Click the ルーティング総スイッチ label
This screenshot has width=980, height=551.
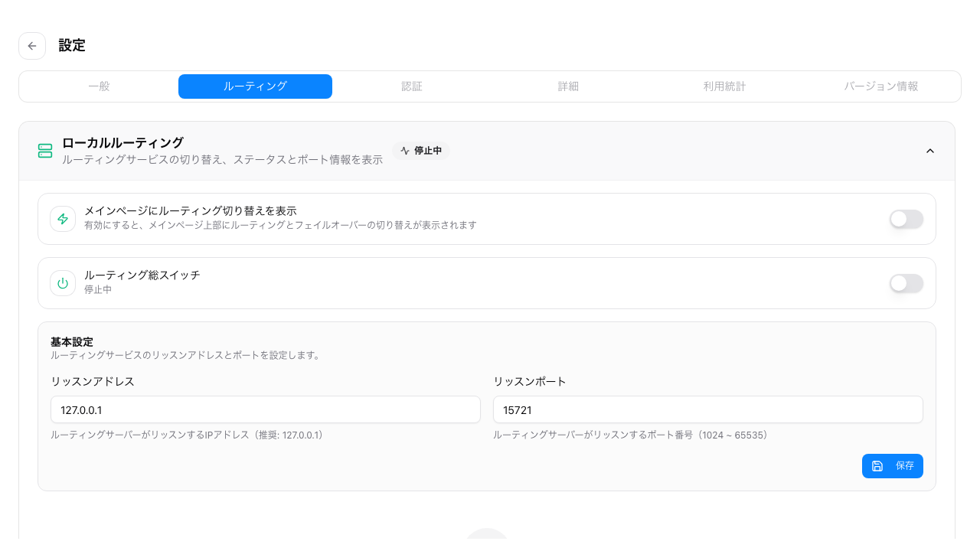(142, 275)
